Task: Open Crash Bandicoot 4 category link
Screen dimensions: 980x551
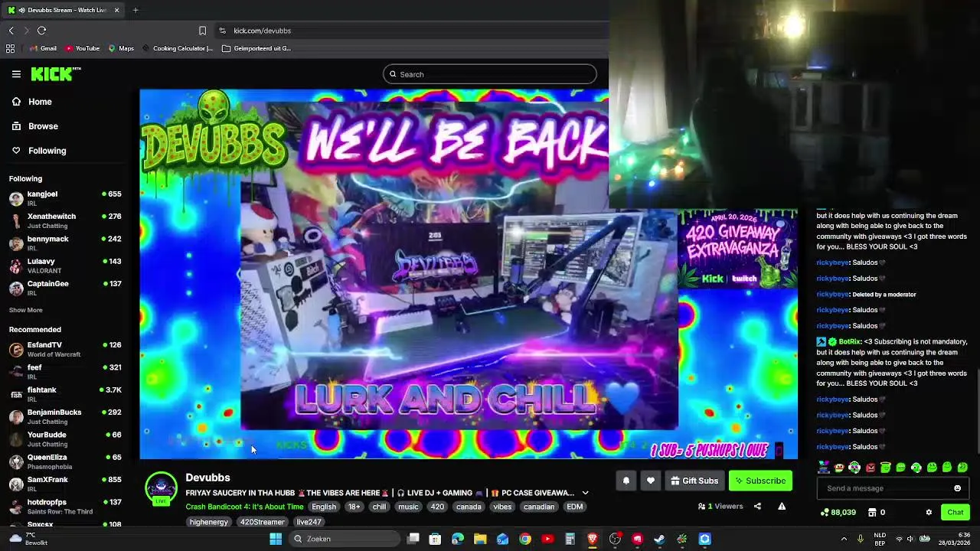Action: tap(244, 507)
